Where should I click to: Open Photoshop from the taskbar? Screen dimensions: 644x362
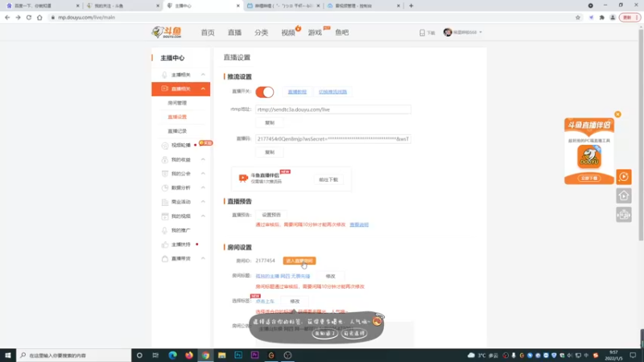tap(238, 355)
